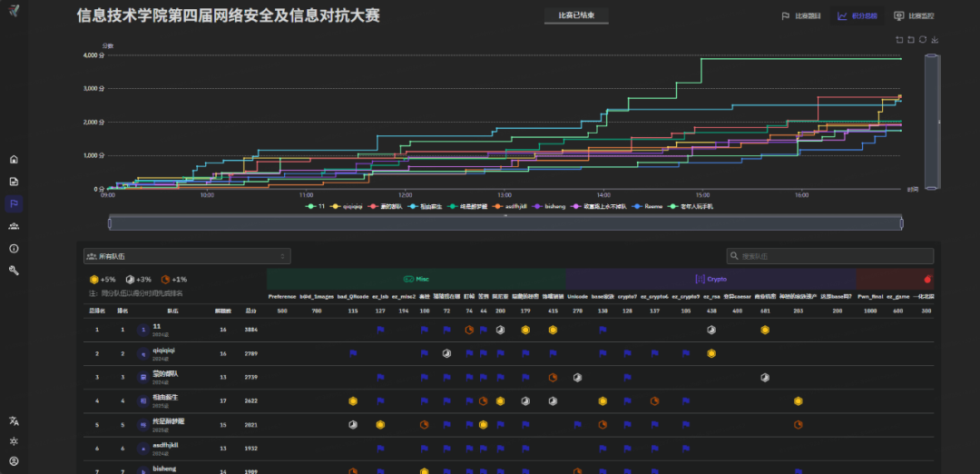Click the asdfhjkll team row name

[165, 446]
